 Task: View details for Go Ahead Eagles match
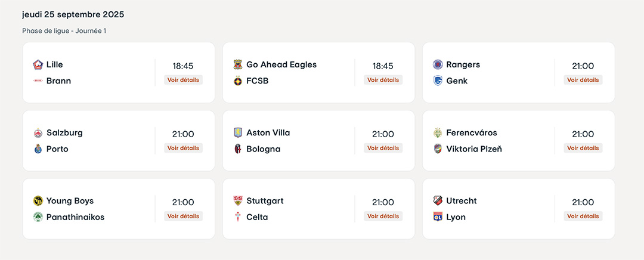383,80
